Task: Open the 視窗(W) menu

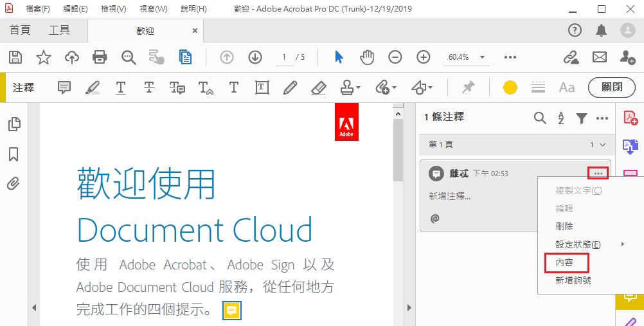Action: tap(154, 8)
